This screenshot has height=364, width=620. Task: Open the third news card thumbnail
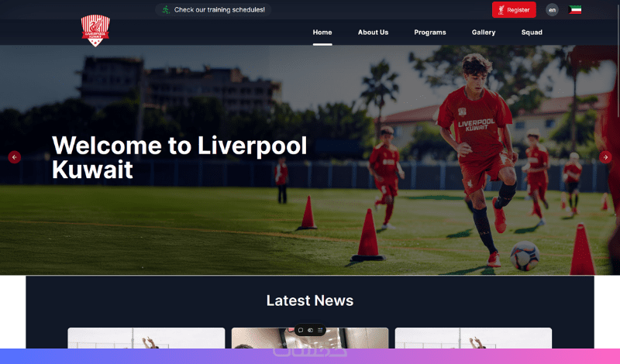474,338
